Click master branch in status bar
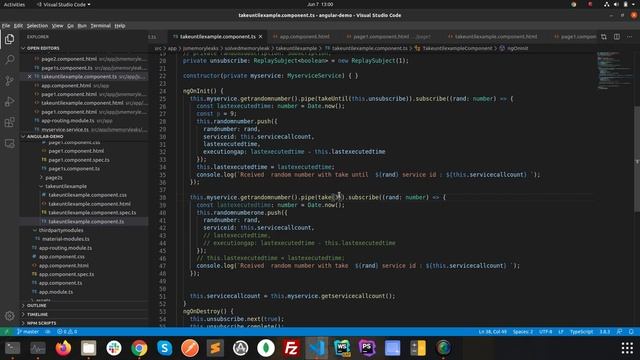Screen dimensions: 640x360 coord(28,331)
